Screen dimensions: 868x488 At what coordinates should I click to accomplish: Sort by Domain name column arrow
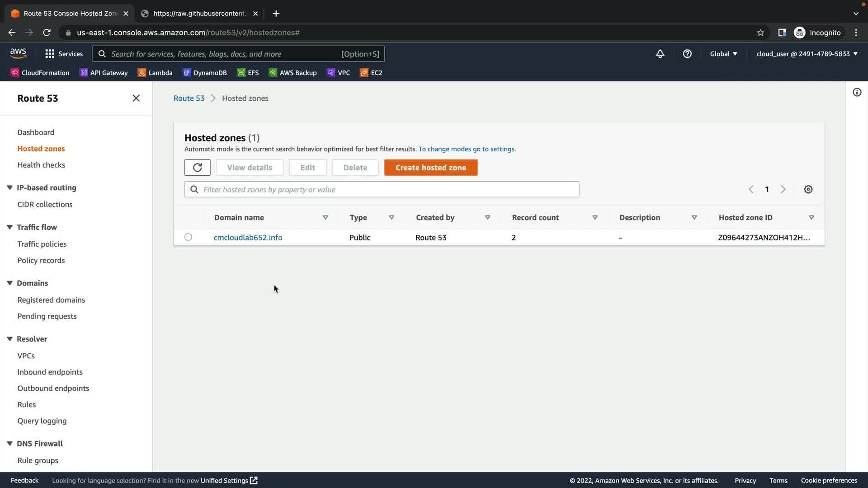[x=325, y=217]
